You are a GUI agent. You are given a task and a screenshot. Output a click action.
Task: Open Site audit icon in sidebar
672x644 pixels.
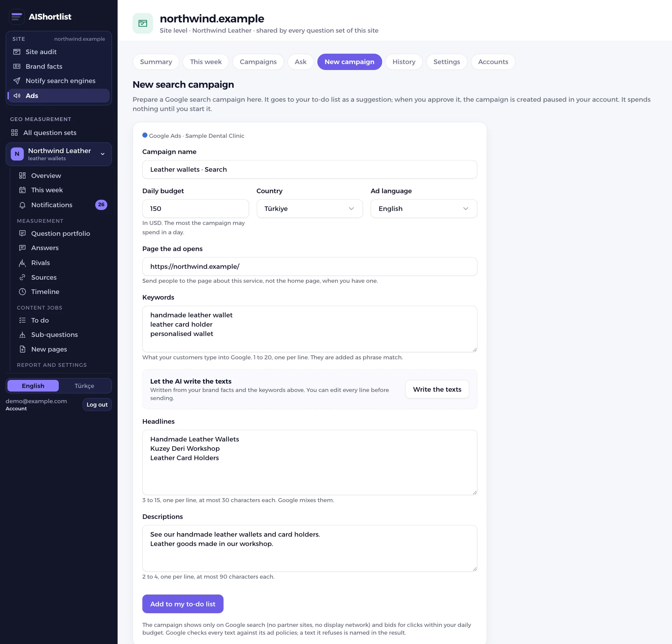[17, 52]
